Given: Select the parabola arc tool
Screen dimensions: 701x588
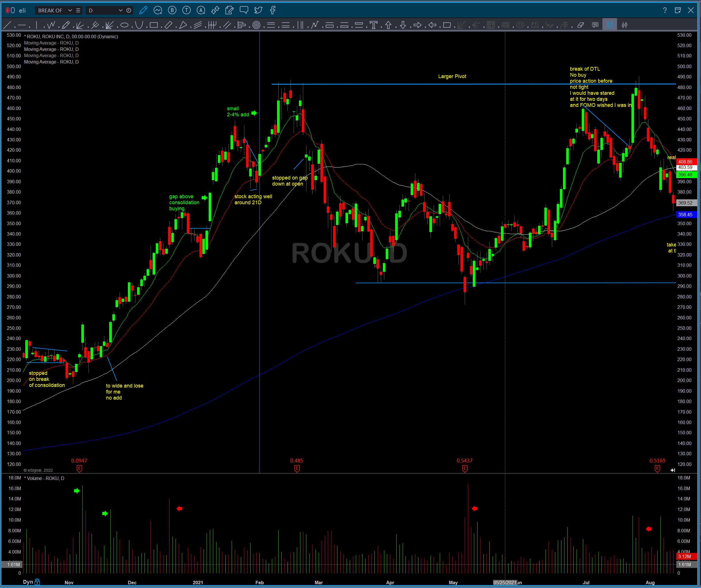Looking at the screenshot, I should pos(139,25).
